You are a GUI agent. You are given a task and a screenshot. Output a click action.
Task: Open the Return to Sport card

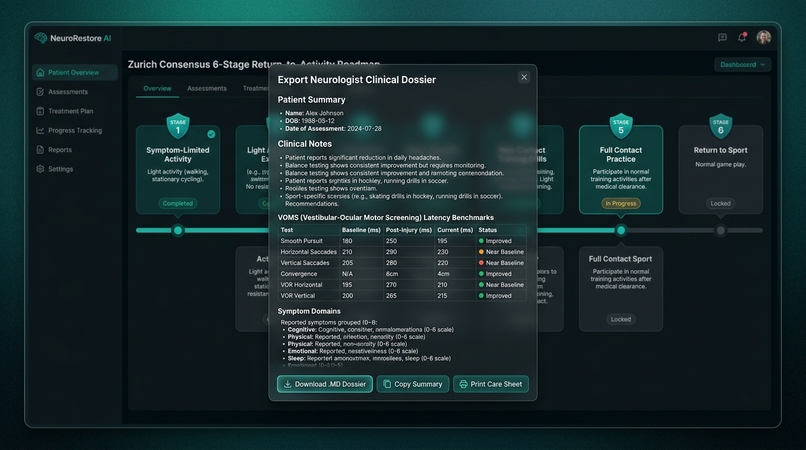click(721, 170)
